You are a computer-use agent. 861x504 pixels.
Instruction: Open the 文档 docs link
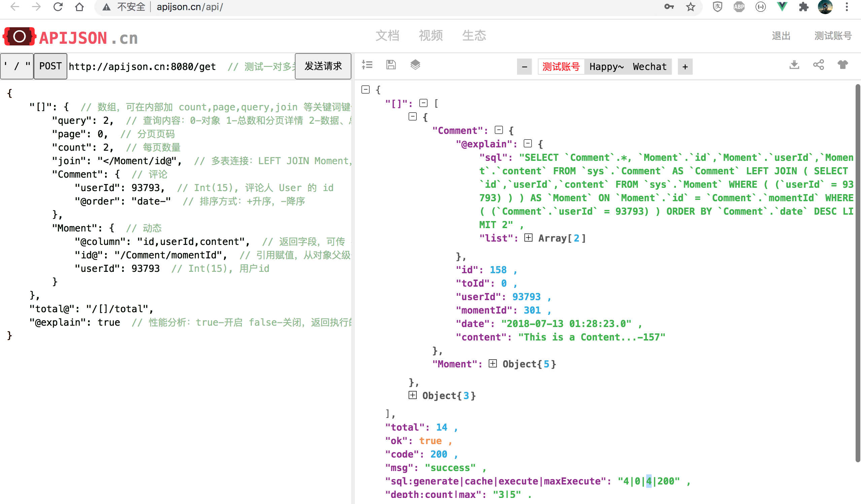387,36
